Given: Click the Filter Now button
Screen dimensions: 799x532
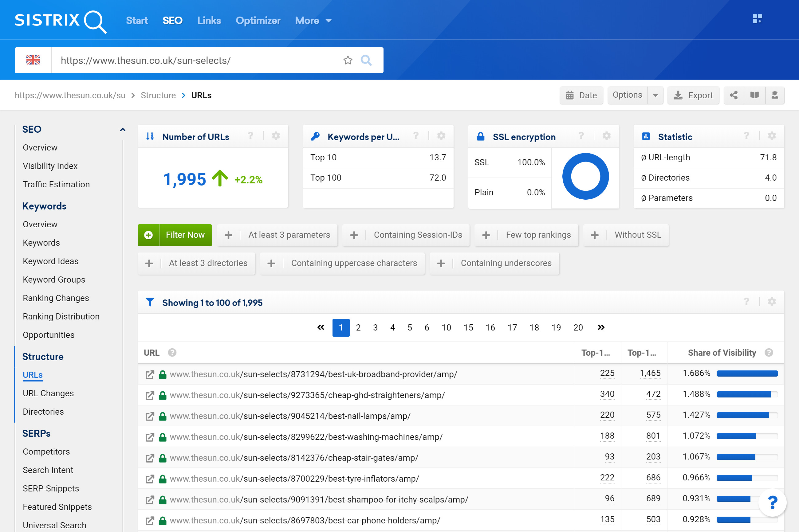Looking at the screenshot, I should [x=175, y=235].
